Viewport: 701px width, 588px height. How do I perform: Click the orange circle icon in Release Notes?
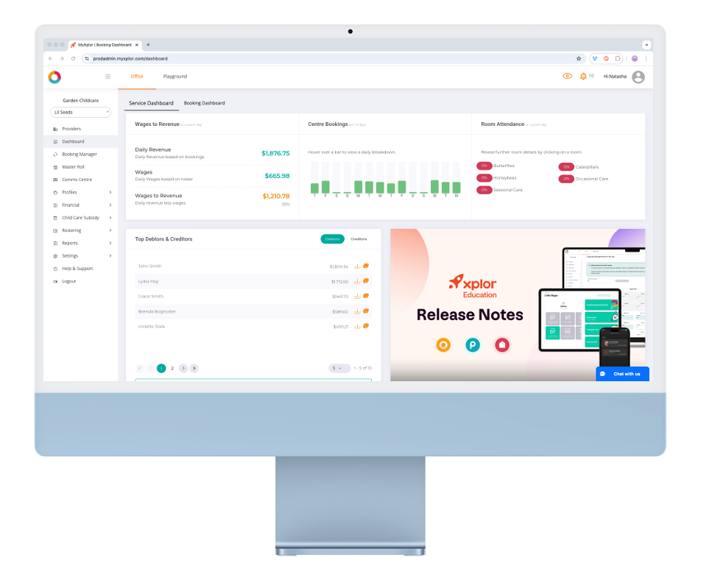(443, 345)
